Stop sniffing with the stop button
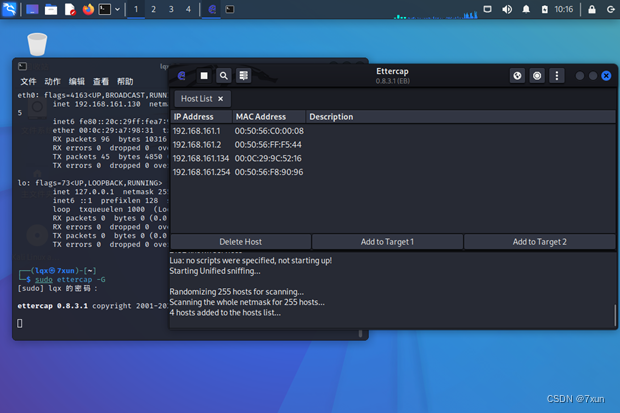Viewport: 620px width, 413px height. click(x=204, y=76)
